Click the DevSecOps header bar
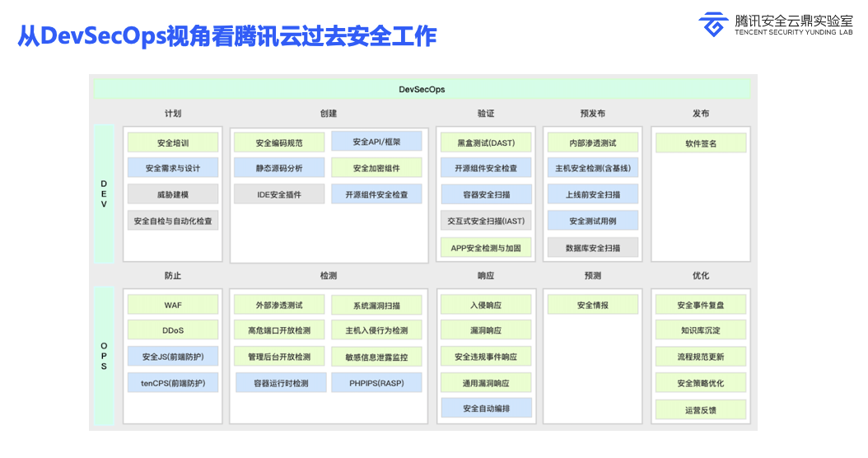 coord(422,89)
